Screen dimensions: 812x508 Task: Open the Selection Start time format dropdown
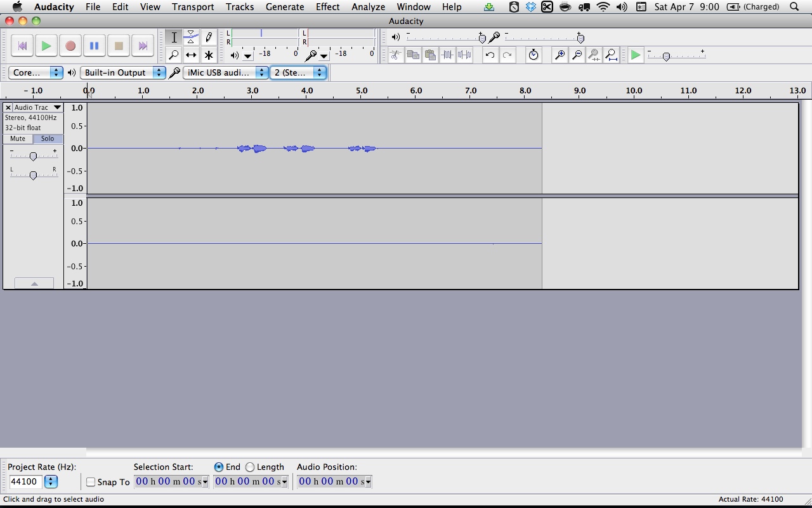205,482
